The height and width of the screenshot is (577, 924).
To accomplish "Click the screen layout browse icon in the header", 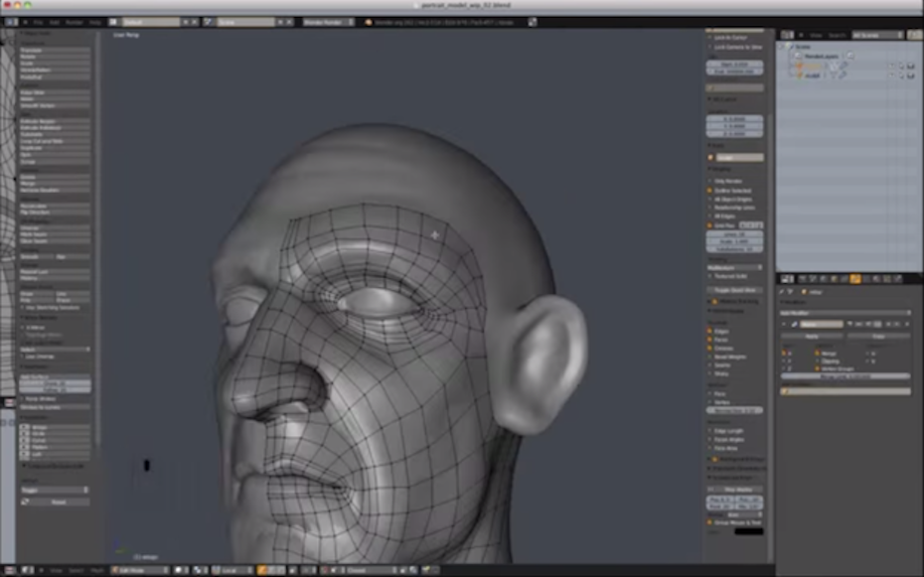I will click(114, 21).
